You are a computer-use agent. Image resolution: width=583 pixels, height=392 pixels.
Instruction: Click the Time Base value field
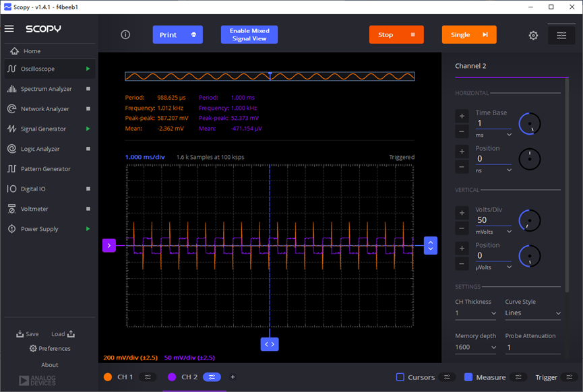coord(493,123)
